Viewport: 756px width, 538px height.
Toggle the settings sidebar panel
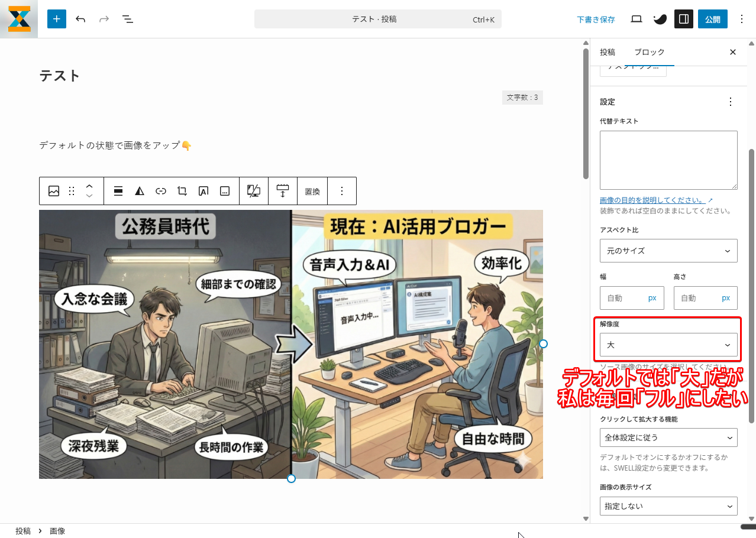point(683,19)
